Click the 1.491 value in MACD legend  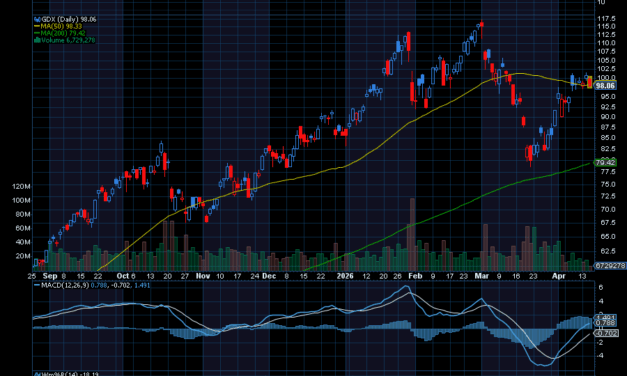pyautogui.click(x=142, y=285)
